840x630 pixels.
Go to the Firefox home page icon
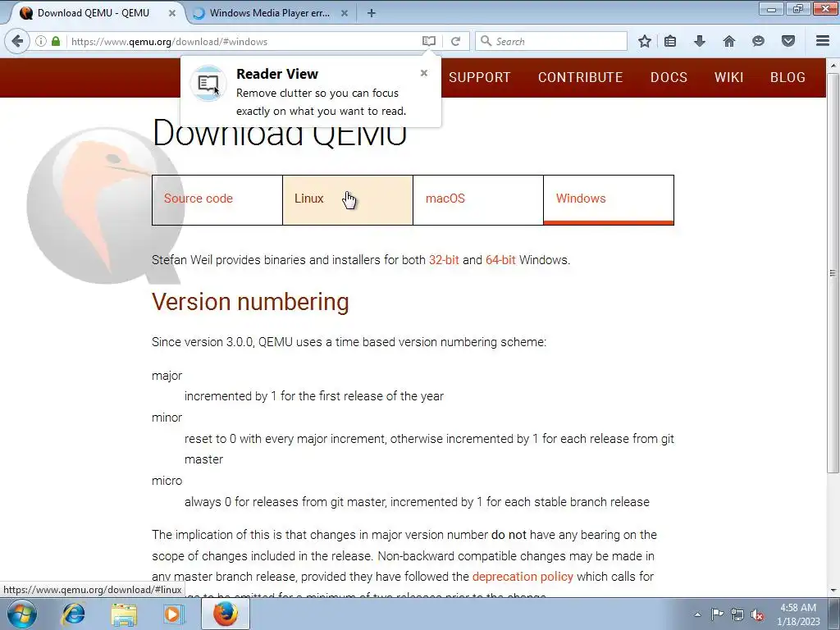[x=729, y=41]
